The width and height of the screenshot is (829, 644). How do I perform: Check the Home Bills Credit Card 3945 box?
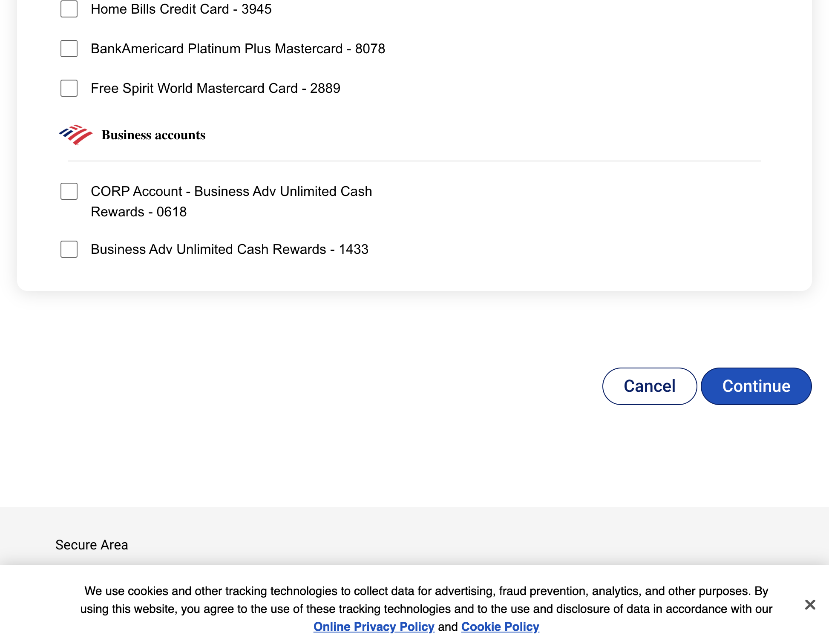pyautogui.click(x=69, y=9)
